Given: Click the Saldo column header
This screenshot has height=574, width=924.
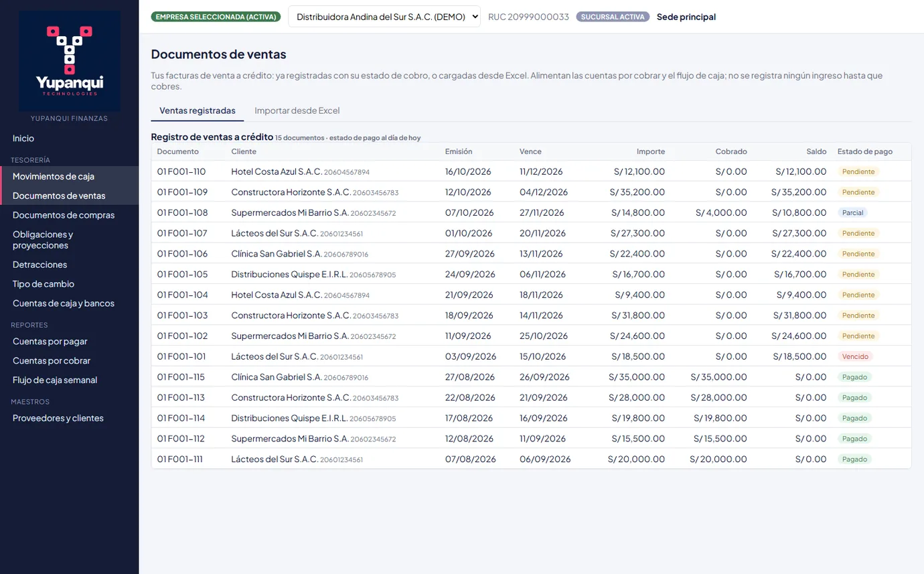Looking at the screenshot, I should [x=816, y=151].
